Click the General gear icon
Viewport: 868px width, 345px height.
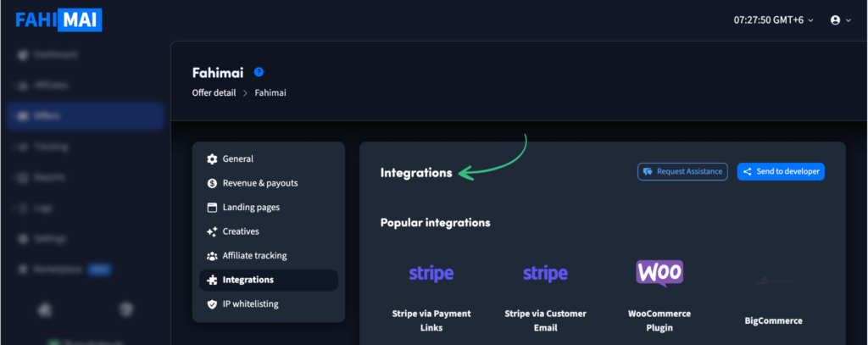point(212,159)
